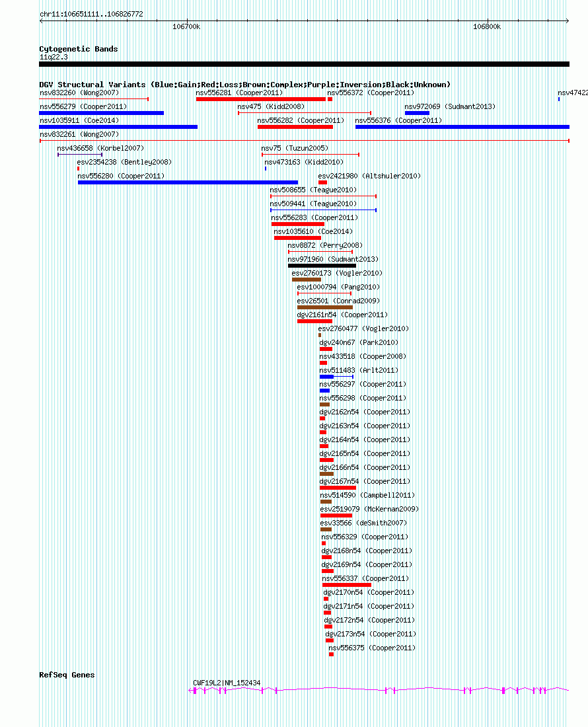Select dgv2161n54 (Cooper2011) variant

314,321
